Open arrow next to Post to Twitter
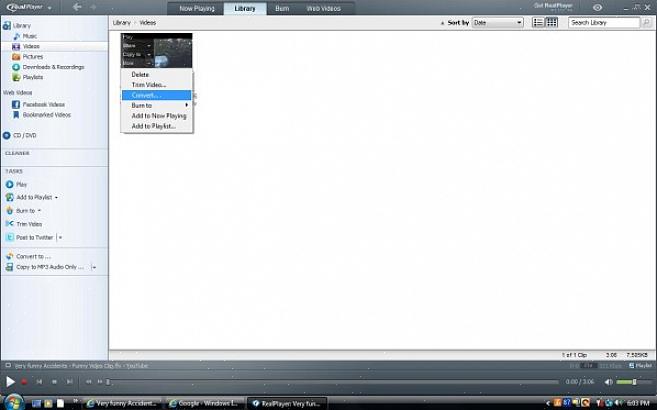This screenshot has width=657, height=410. [x=60, y=237]
